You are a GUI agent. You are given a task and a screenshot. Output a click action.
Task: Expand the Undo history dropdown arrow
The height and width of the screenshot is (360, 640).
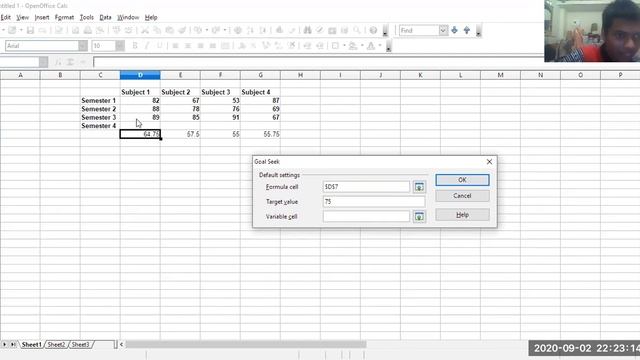(x=207, y=30)
